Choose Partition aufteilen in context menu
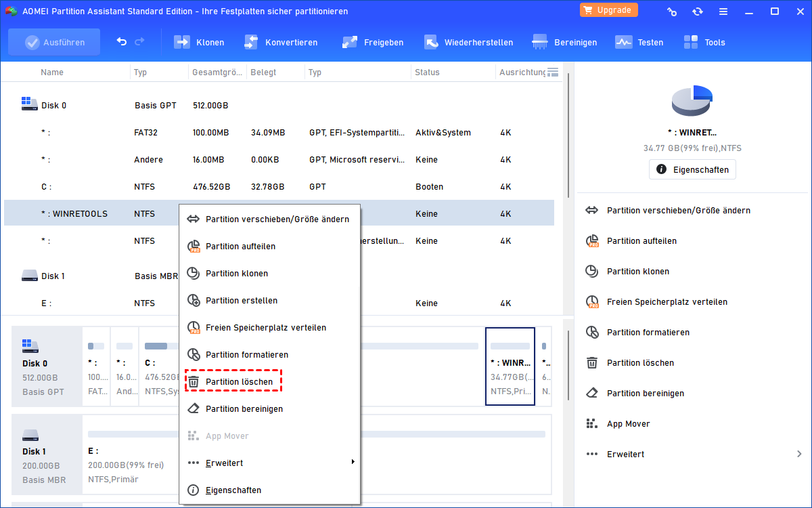 click(269, 247)
